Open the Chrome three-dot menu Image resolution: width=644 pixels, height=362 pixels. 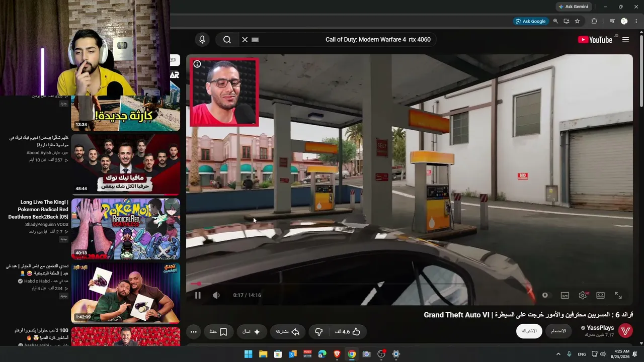(x=637, y=21)
